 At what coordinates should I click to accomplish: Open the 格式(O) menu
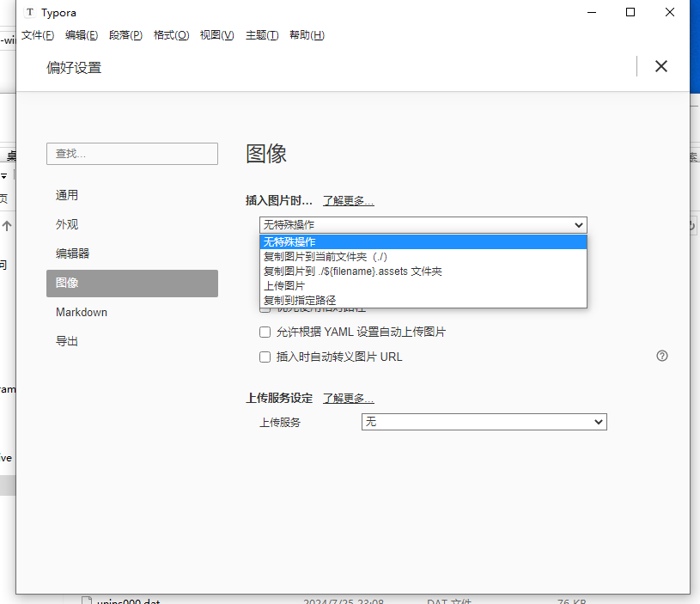(x=171, y=35)
